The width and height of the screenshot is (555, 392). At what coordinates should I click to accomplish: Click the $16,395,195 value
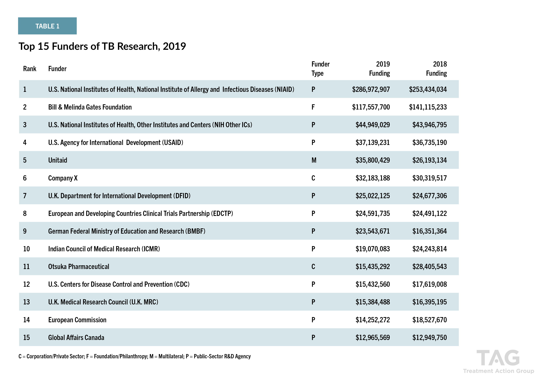pyautogui.click(x=430, y=302)
